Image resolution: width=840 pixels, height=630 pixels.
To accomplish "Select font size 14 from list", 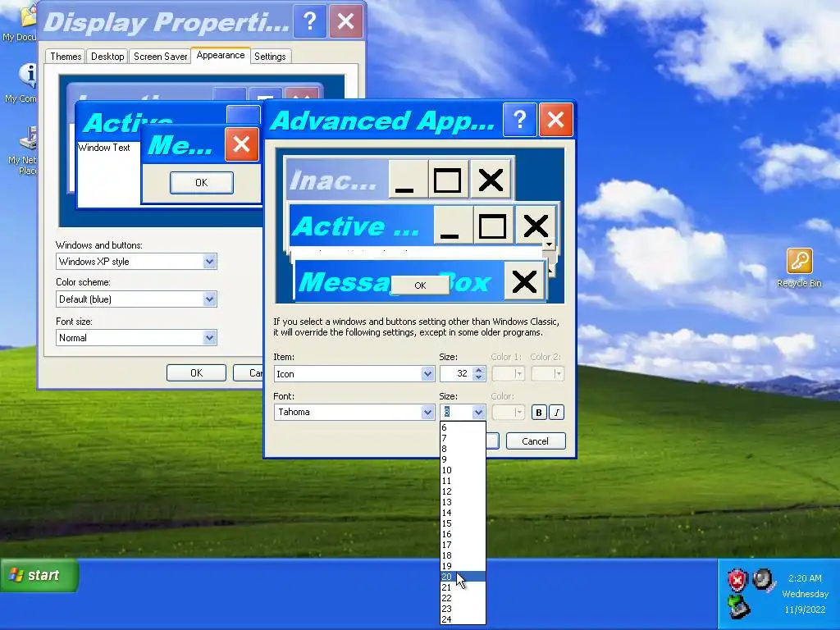I will (463, 513).
